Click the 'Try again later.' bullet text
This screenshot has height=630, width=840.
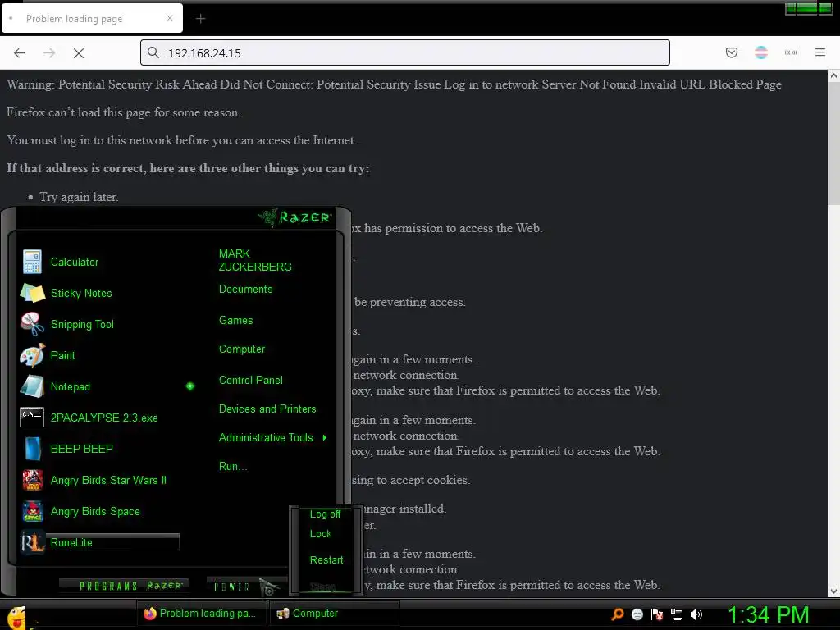79,197
